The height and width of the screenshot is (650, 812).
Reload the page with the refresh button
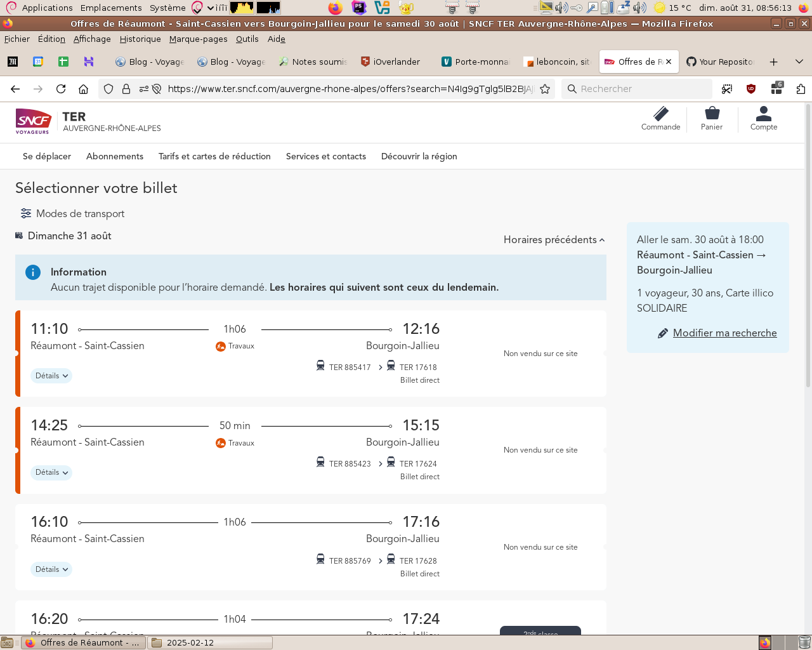tap(61, 89)
